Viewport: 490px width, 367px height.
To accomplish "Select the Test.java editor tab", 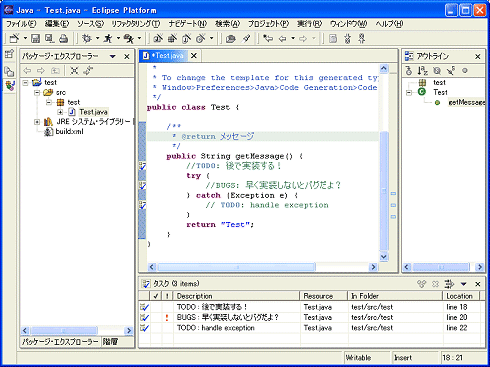I will (x=163, y=56).
